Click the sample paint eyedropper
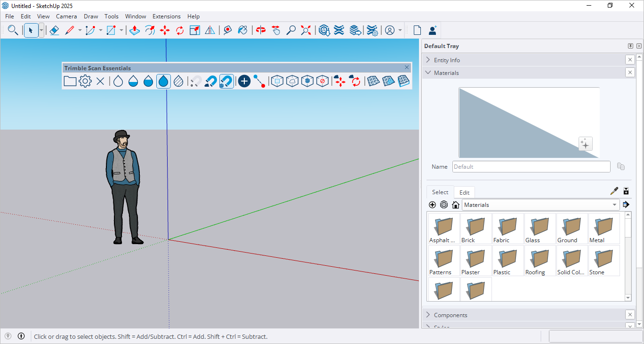 614,191
